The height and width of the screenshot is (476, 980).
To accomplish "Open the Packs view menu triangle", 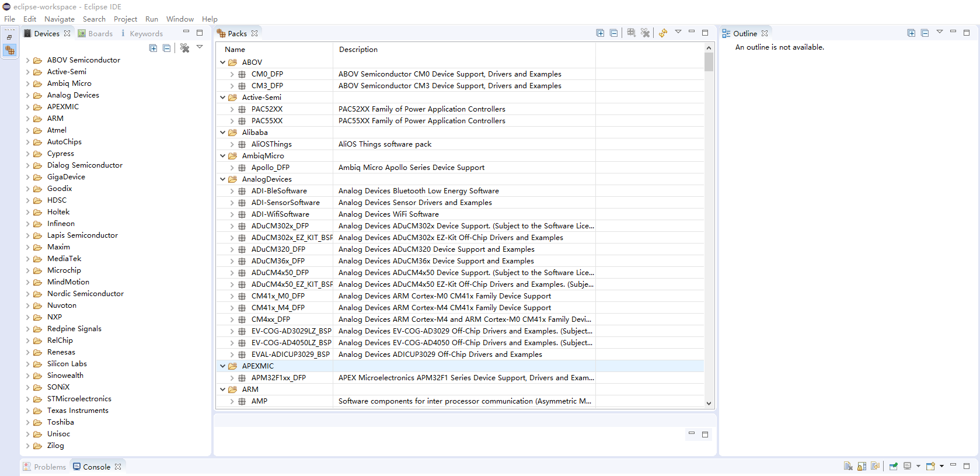I will click(x=678, y=32).
